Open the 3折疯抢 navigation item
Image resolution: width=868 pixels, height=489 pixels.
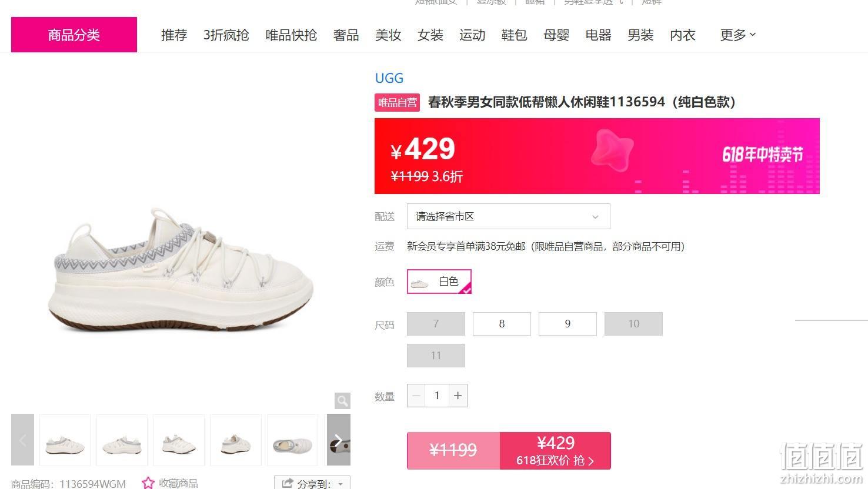pyautogui.click(x=226, y=35)
